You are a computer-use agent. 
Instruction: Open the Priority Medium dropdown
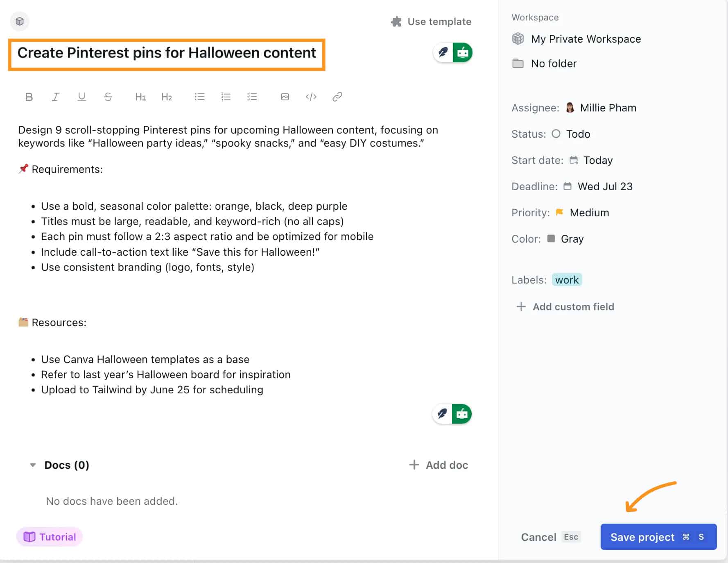tap(582, 213)
